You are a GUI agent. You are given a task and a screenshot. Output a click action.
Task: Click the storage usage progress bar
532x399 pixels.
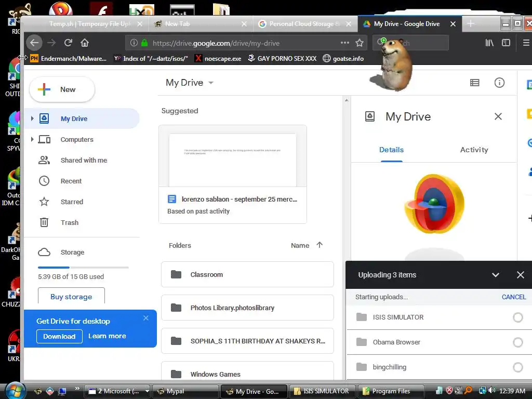[83, 268]
